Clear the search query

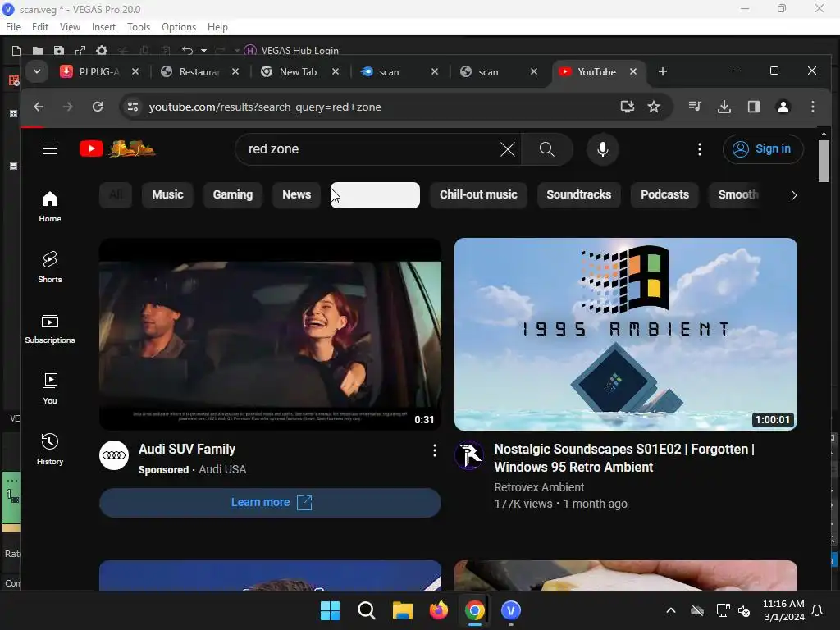click(507, 149)
